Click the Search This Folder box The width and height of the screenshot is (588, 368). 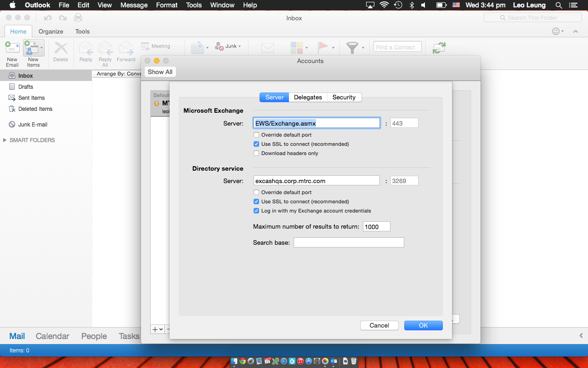pyautogui.click(x=533, y=17)
